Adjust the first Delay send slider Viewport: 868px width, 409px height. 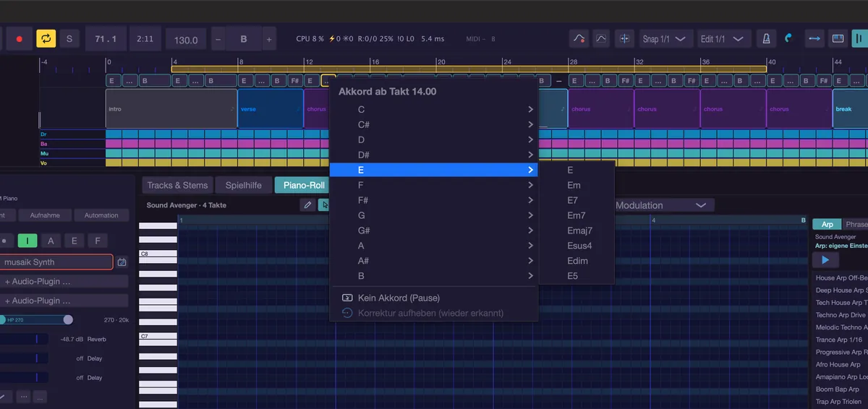(24, 358)
